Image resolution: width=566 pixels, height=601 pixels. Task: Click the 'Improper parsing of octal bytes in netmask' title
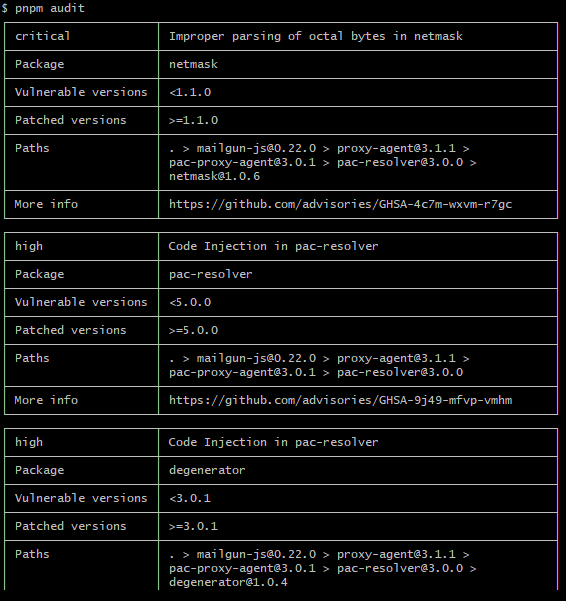tap(316, 36)
